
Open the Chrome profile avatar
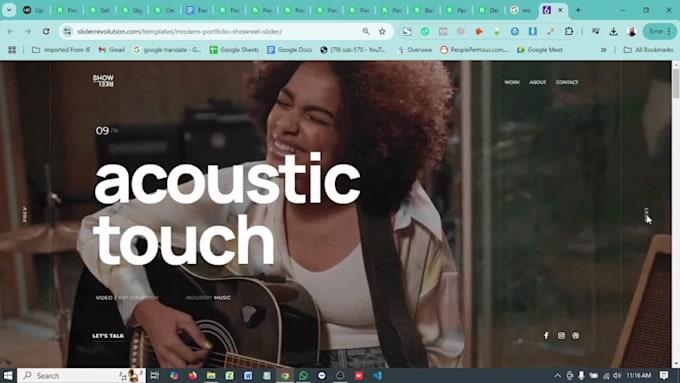(x=631, y=31)
